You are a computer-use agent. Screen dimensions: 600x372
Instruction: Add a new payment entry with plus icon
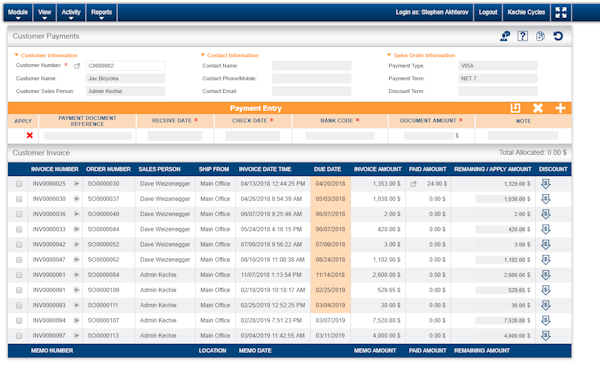[x=560, y=108]
